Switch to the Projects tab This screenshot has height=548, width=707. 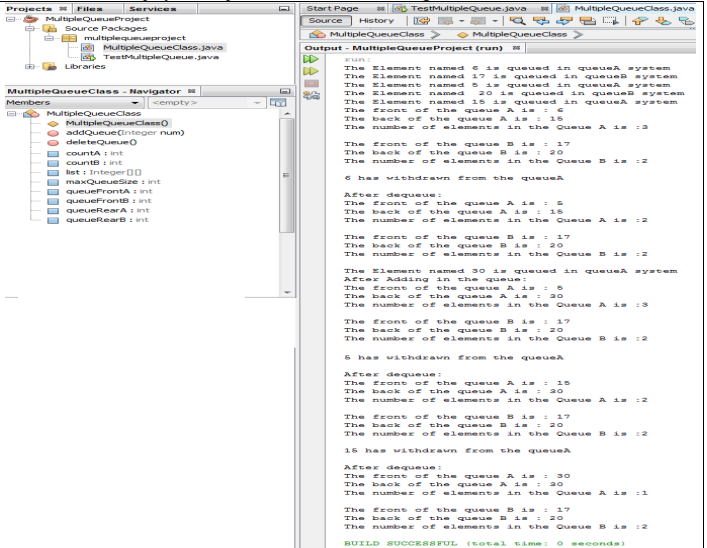29,9
